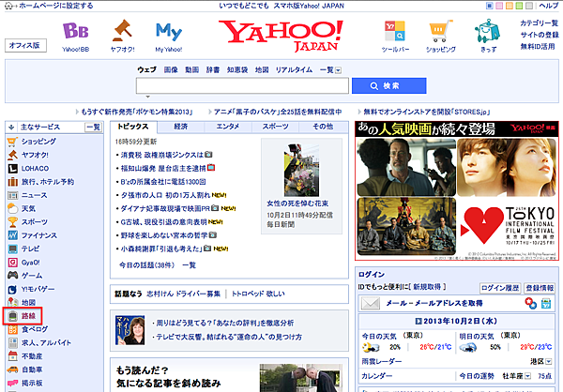Open the ショッピング cart icon in header

[441, 31]
